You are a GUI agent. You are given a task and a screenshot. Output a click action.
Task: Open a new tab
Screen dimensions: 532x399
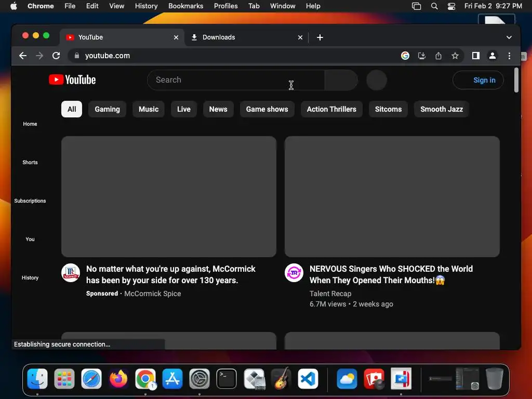click(320, 37)
